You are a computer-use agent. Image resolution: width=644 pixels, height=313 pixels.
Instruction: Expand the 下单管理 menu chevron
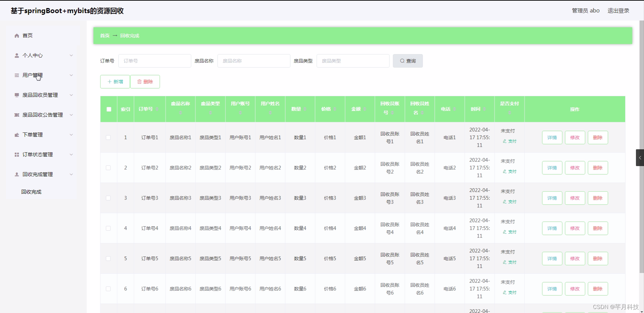[x=71, y=134]
